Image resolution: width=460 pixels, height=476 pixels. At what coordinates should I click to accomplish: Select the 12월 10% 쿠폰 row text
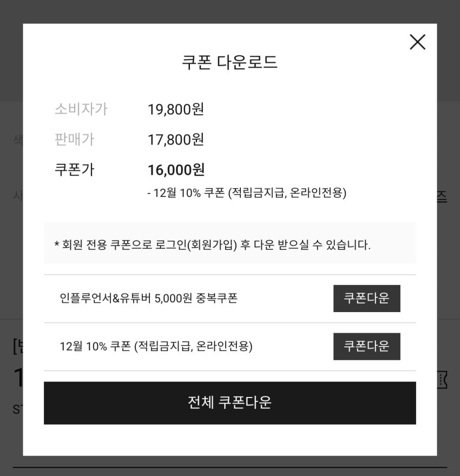click(x=156, y=346)
